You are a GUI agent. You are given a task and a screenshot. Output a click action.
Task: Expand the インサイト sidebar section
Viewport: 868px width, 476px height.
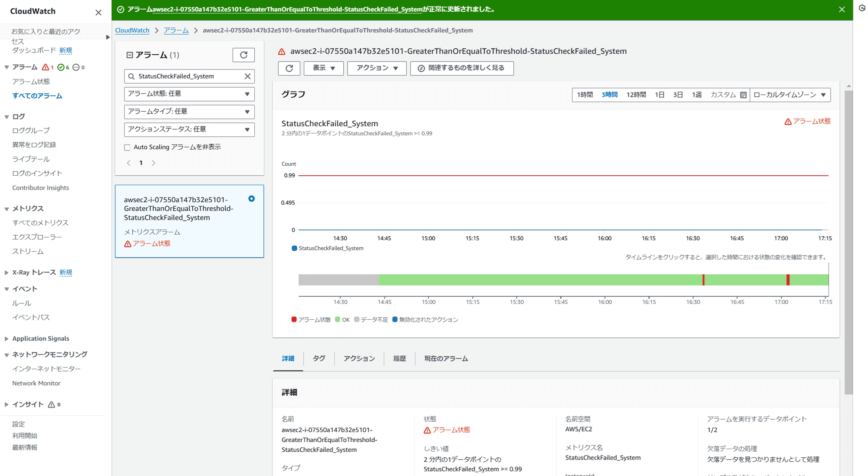click(7, 404)
